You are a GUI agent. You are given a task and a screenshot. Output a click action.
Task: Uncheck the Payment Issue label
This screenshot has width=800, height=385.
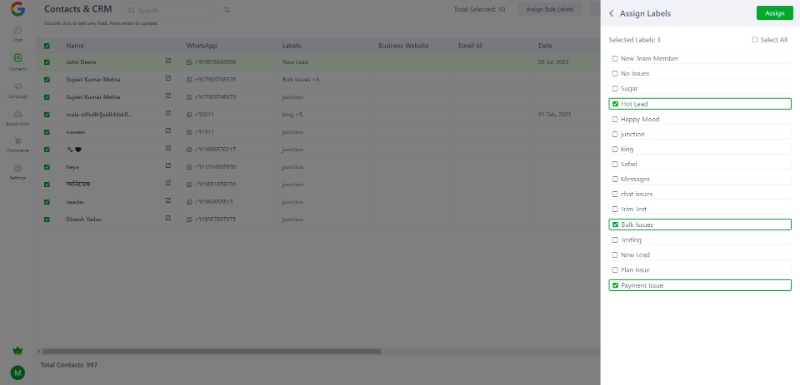[x=615, y=286]
